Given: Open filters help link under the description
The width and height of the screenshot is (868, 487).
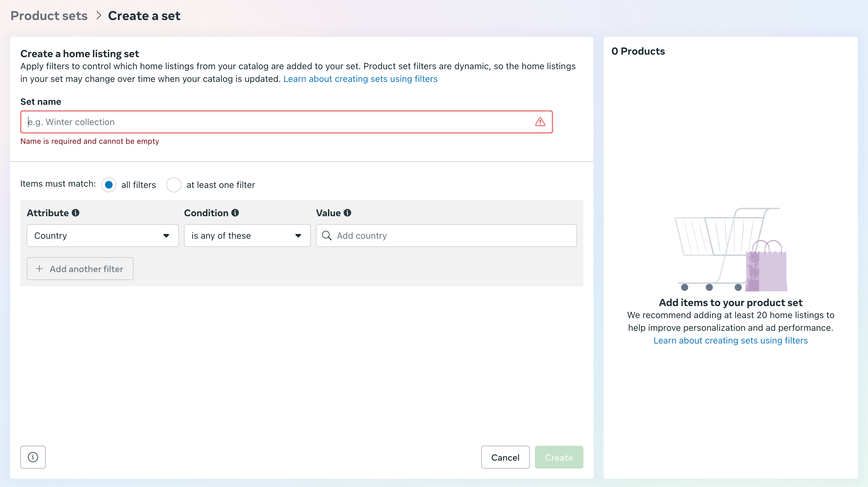Looking at the screenshot, I should (360, 79).
